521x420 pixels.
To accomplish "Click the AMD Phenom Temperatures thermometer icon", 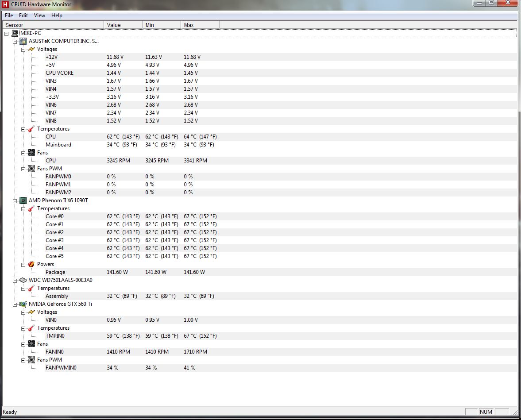I will 31,208.
